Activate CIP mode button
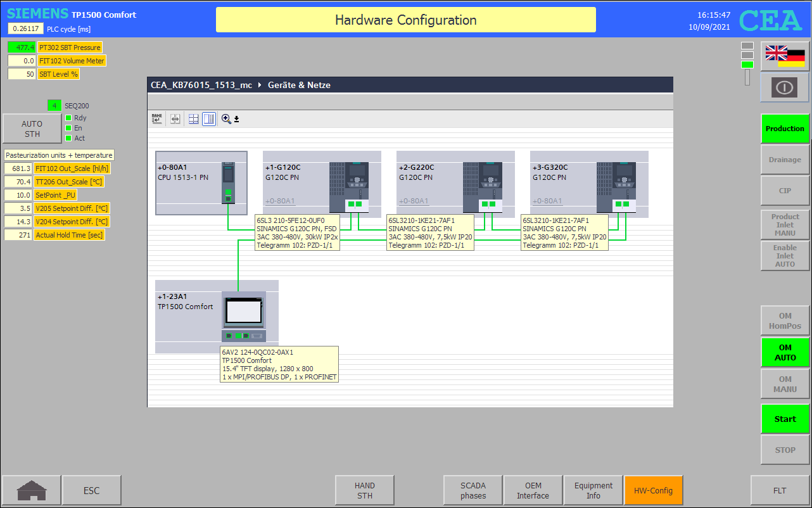 click(785, 191)
